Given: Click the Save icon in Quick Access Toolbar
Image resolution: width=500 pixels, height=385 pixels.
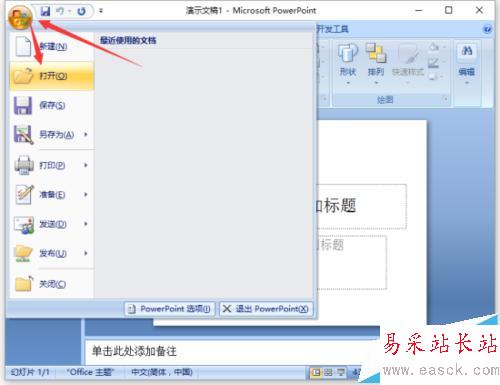Looking at the screenshot, I should (45, 11).
